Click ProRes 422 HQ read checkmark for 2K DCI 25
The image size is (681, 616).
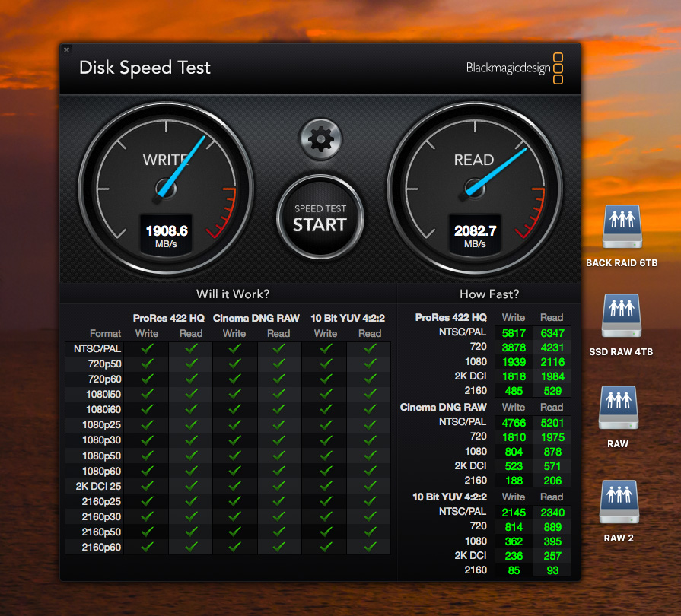(191, 486)
